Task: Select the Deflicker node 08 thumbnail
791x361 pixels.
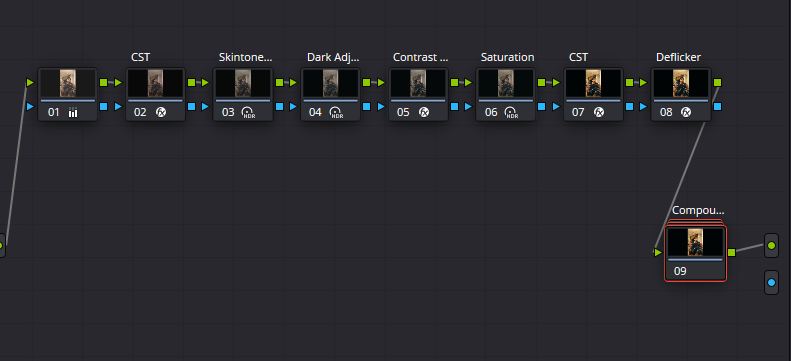Action: [681, 83]
